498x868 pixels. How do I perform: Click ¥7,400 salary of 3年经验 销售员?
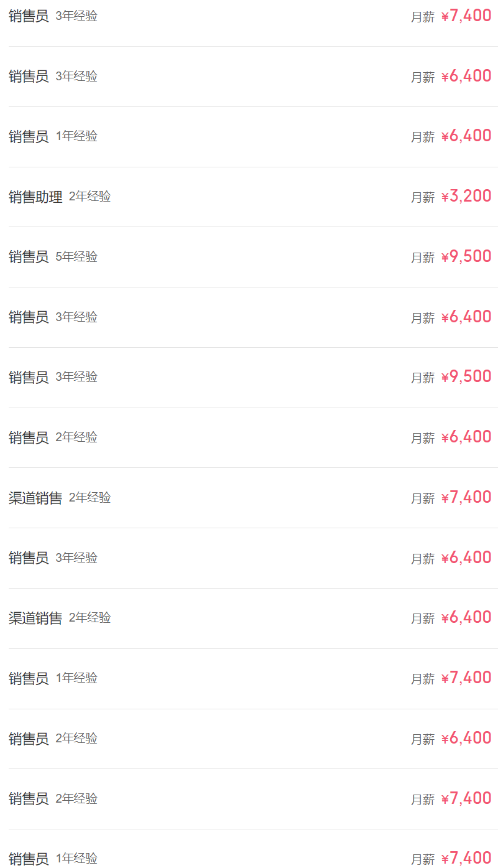[x=466, y=16]
